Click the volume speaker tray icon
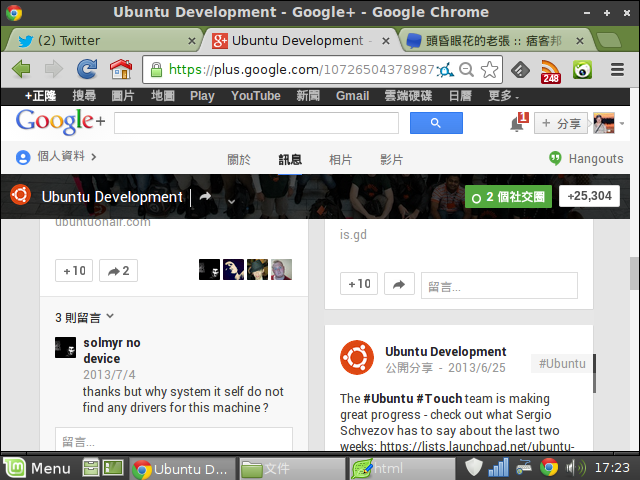This screenshot has height=480, width=640. [575, 468]
